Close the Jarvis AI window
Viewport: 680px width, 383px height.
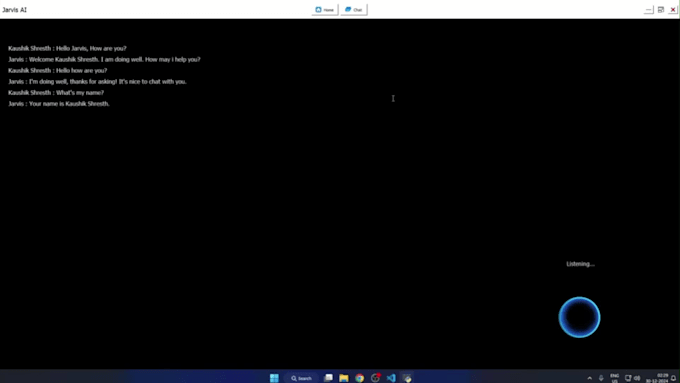tap(673, 10)
